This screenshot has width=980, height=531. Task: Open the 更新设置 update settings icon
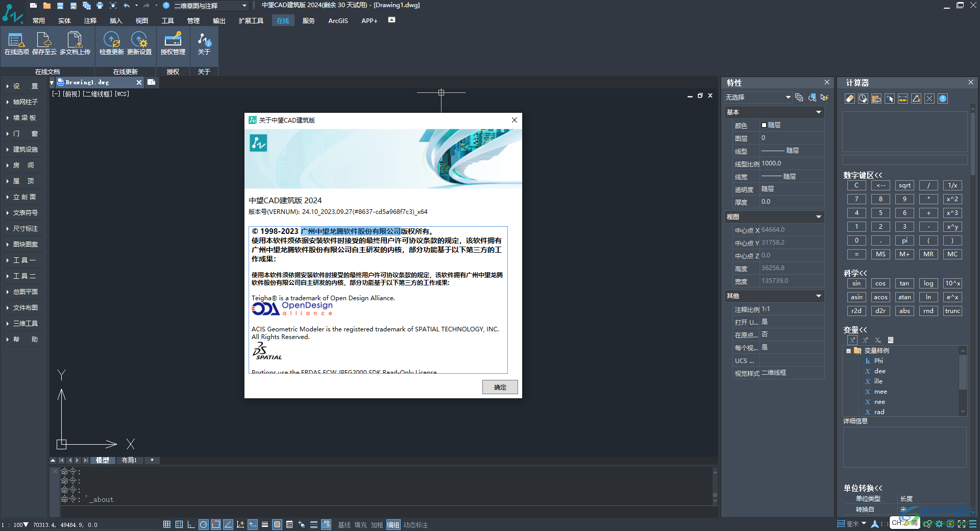139,43
